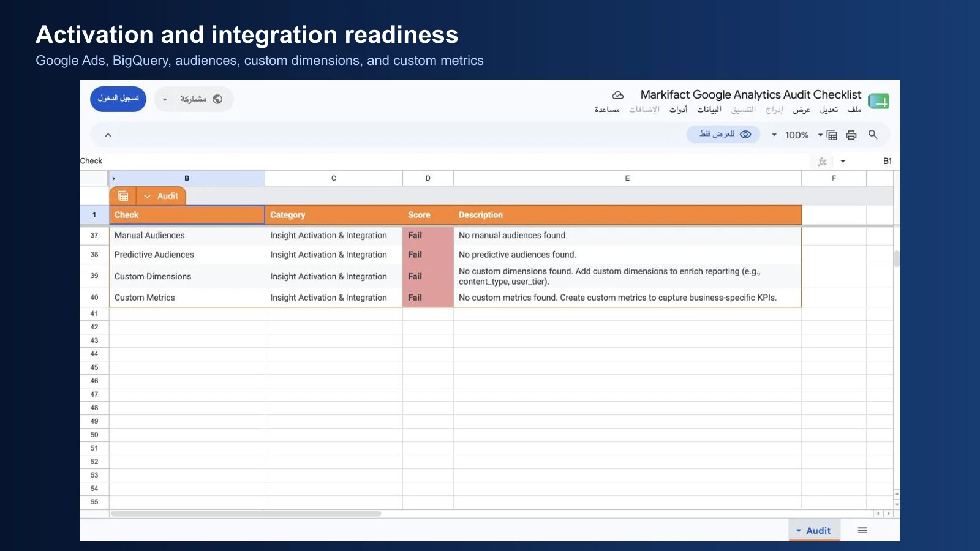Click the table icon on the Audit table tab
This screenshot has width=980, height=551.
123,196
